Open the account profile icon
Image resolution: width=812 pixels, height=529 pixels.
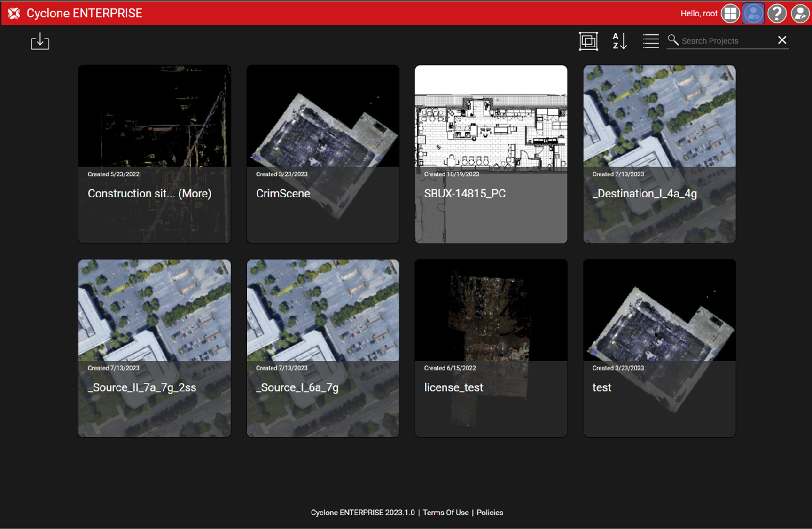click(x=800, y=14)
